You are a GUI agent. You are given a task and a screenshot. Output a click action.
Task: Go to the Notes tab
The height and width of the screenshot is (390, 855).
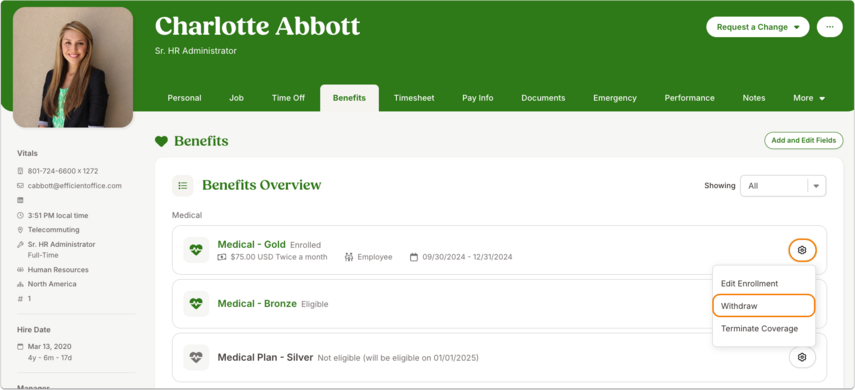click(754, 98)
